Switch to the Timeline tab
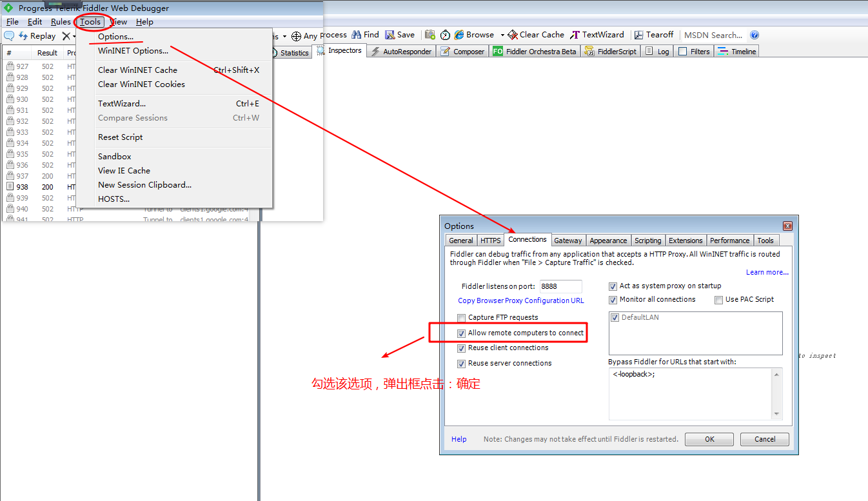This screenshot has height=501, width=868. (736, 52)
